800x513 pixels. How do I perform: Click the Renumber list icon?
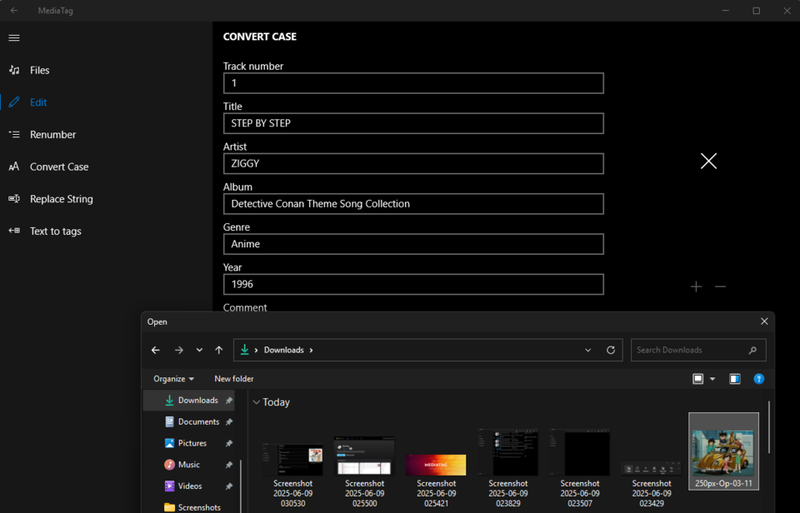pyautogui.click(x=14, y=134)
